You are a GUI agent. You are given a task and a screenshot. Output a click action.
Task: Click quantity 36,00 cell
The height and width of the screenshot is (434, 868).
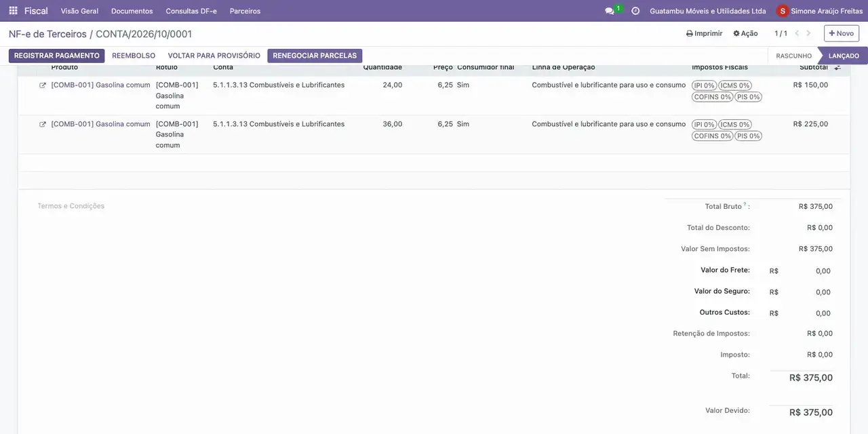tap(392, 125)
